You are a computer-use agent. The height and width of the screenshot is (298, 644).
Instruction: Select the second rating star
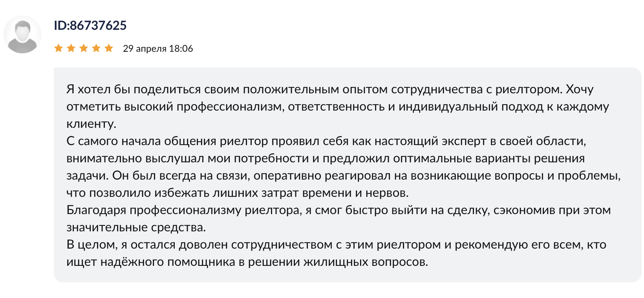71,48
